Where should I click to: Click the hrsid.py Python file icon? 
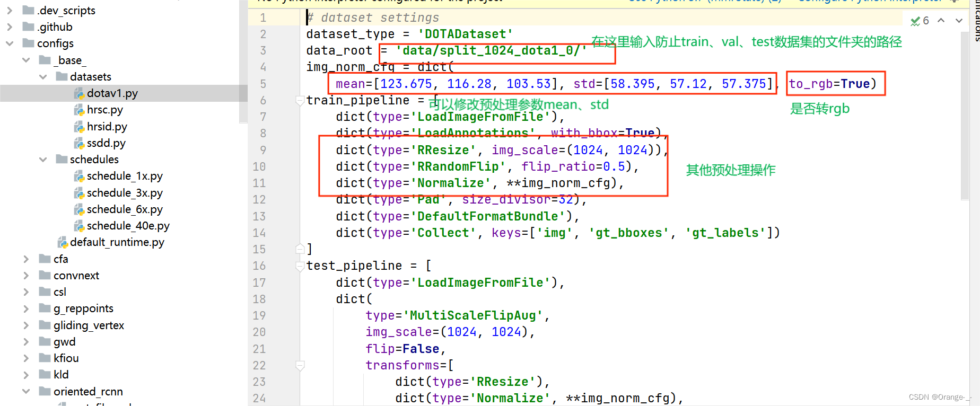pos(79,127)
